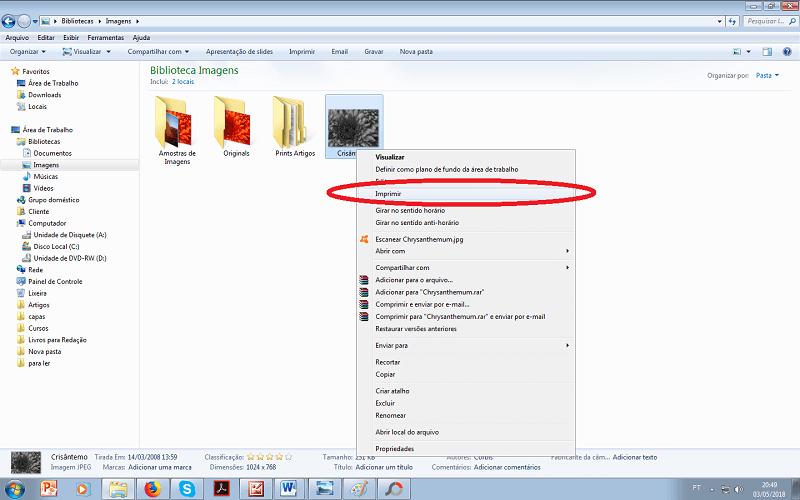Click 'Apresentação de slides' in toolbar

(x=241, y=51)
